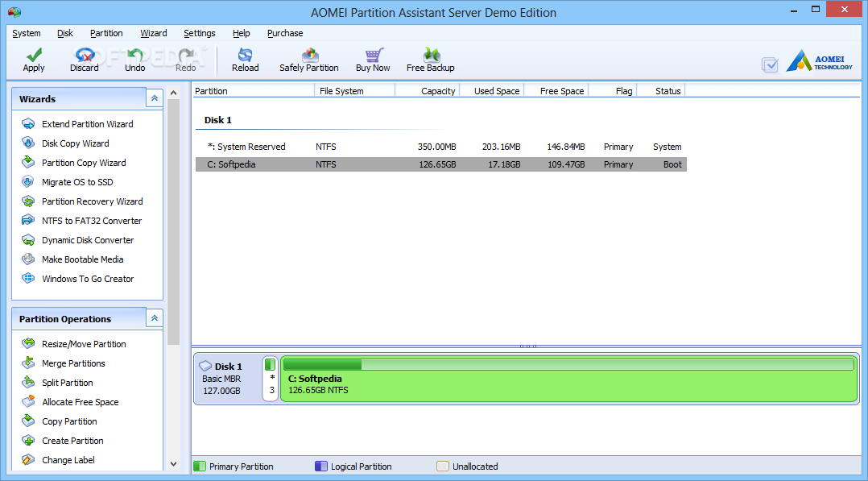Open the Free Backup toolbar icon

[431, 54]
